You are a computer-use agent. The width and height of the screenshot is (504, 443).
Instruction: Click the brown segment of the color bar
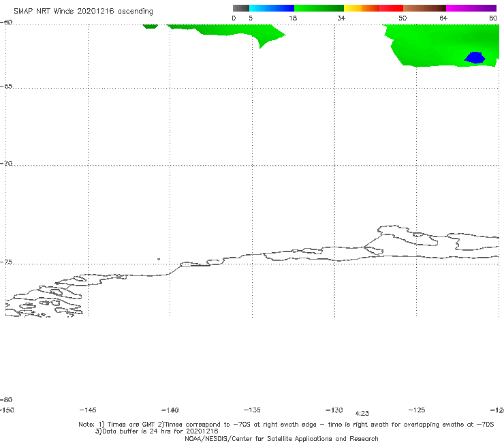[x=424, y=8]
